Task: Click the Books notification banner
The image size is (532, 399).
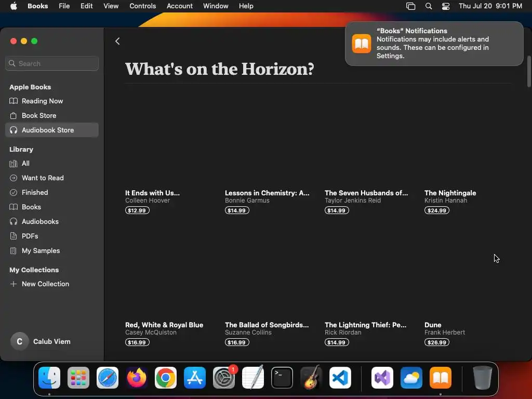Action: click(x=434, y=44)
